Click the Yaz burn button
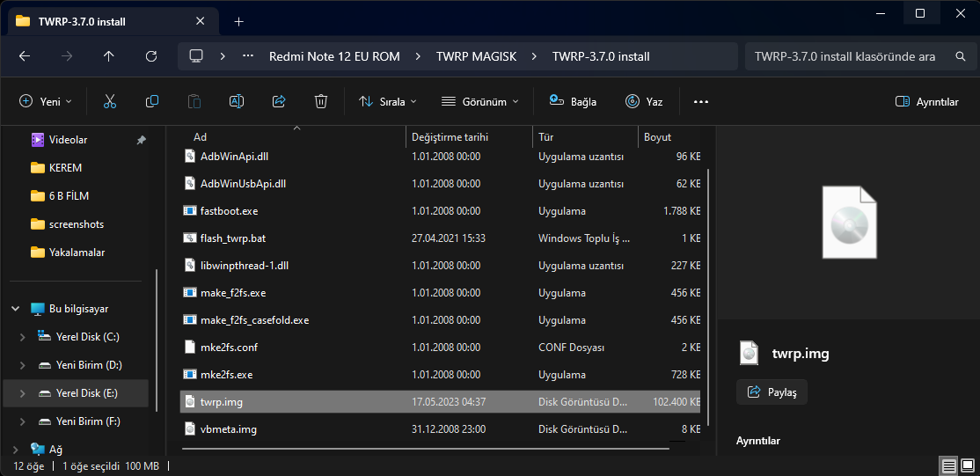Image resolution: width=980 pixels, height=476 pixels. pos(644,101)
